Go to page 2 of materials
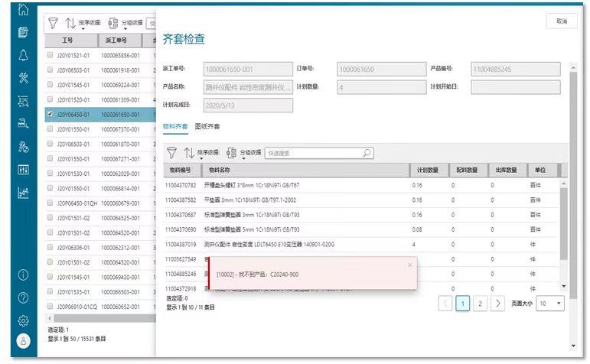 (480, 304)
